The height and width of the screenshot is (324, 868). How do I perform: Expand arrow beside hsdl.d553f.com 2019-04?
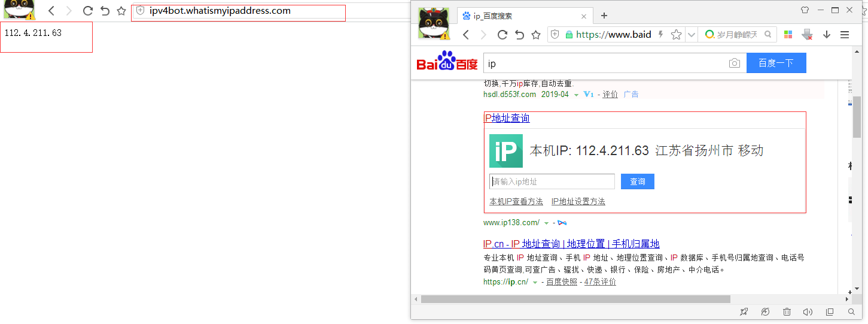pos(576,95)
